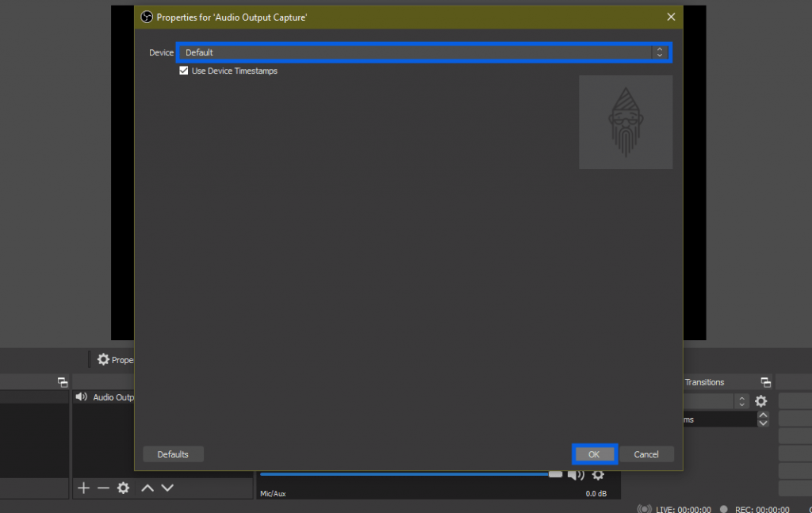Uncheck Use Device Timestamps
This screenshot has height=513, width=812.
click(184, 71)
